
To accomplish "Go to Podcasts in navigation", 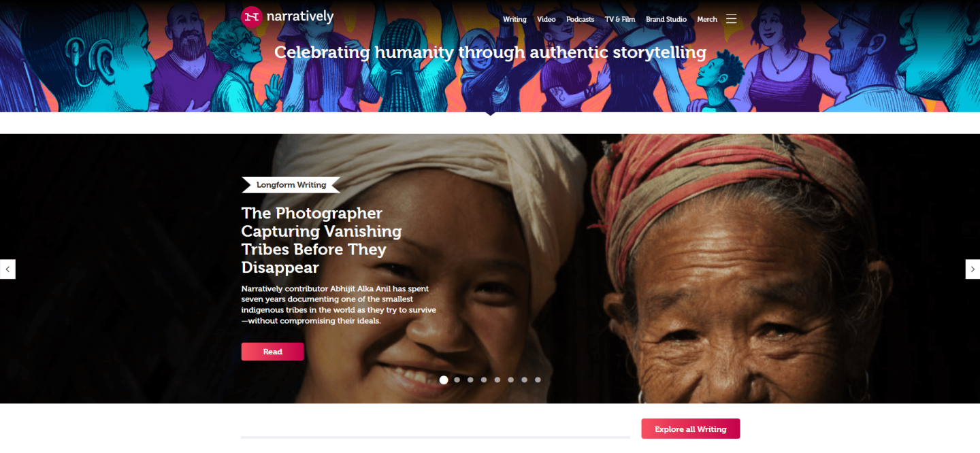I will coord(581,19).
